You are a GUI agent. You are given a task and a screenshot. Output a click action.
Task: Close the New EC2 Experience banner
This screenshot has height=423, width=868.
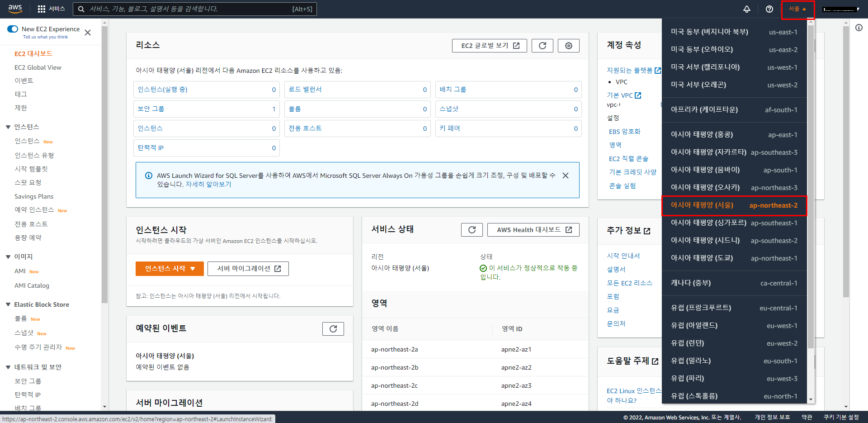(x=88, y=33)
